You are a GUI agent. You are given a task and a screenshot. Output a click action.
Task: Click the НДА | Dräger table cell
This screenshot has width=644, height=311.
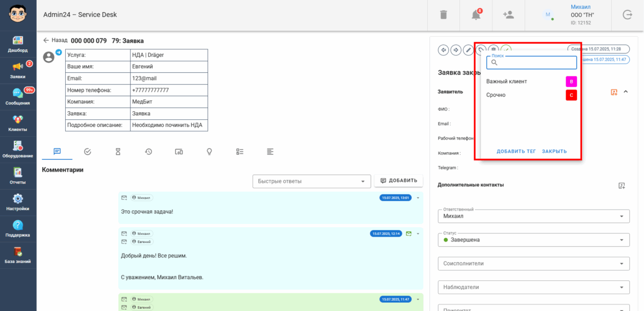[x=169, y=55]
